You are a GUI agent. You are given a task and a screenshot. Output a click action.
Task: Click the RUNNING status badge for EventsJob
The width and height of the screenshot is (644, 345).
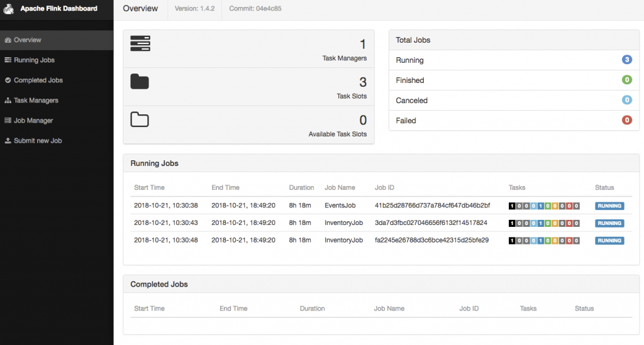click(x=609, y=206)
